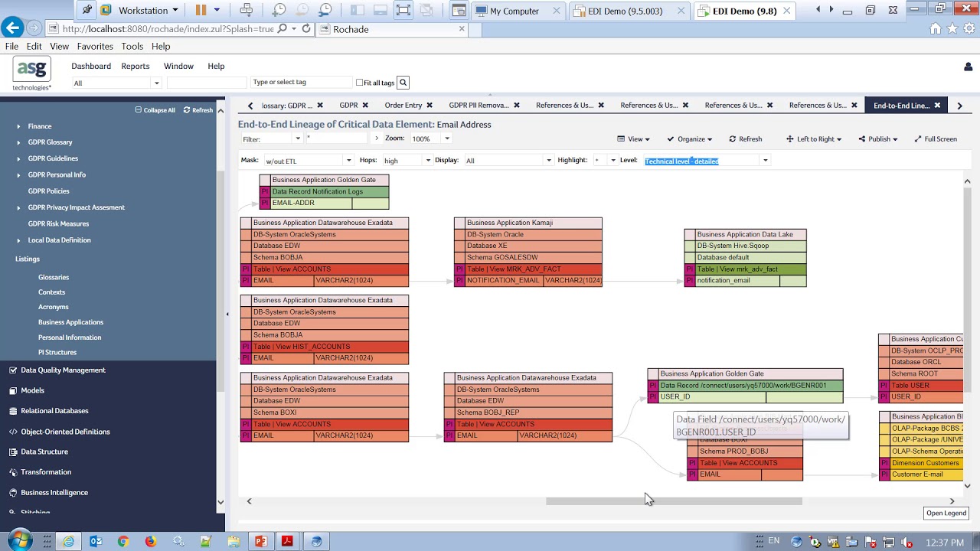Click the Open Legend button
This screenshot has width=980, height=551.
tap(946, 513)
